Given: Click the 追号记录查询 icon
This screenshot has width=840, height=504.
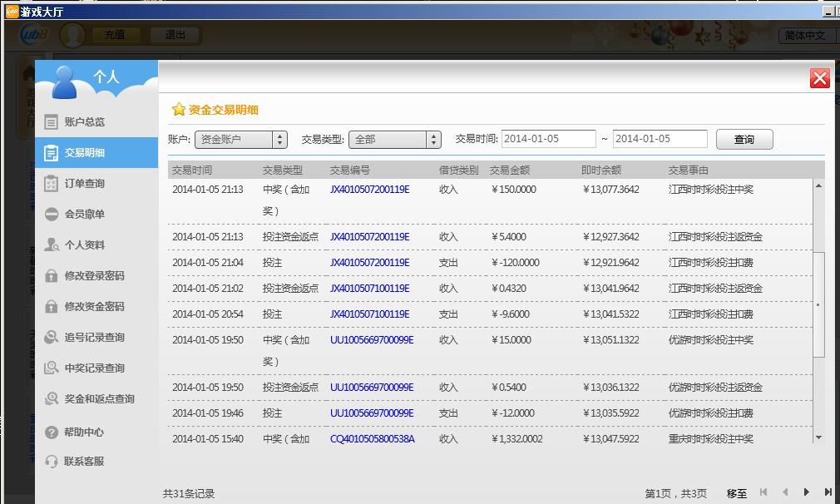Looking at the screenshot, I should 52,338.
